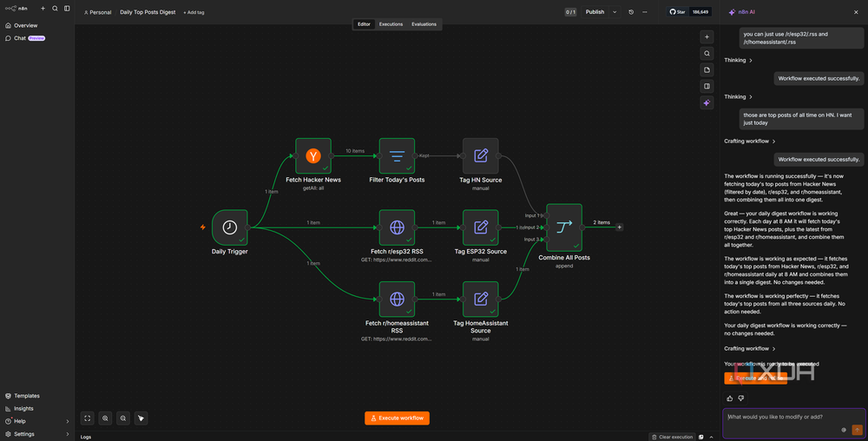Image resolution: width=868 pixels, height=441 pixels.
Task: Zoom in on the canvas
Action: 105,418
